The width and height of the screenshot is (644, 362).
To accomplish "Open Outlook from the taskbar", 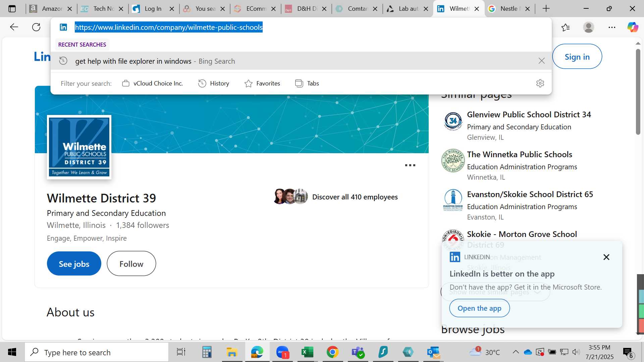I will point(433,352).
